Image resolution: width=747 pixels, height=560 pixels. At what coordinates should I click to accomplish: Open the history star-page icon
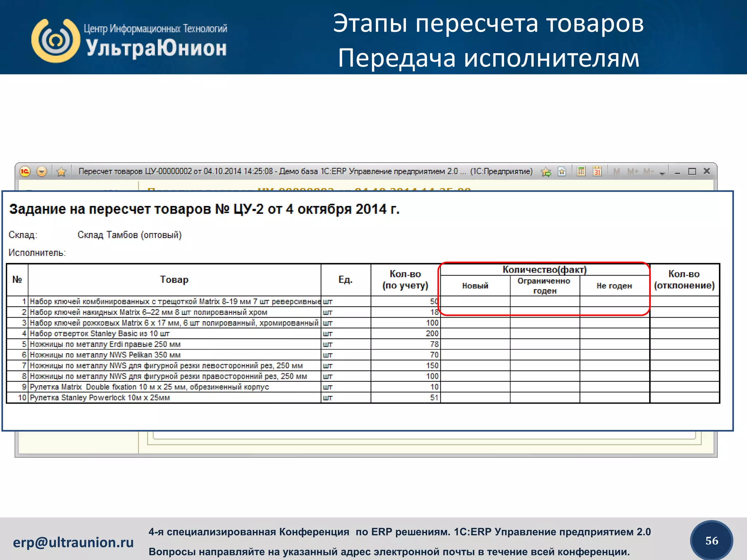pyautogui.click(x=562, y=171)
